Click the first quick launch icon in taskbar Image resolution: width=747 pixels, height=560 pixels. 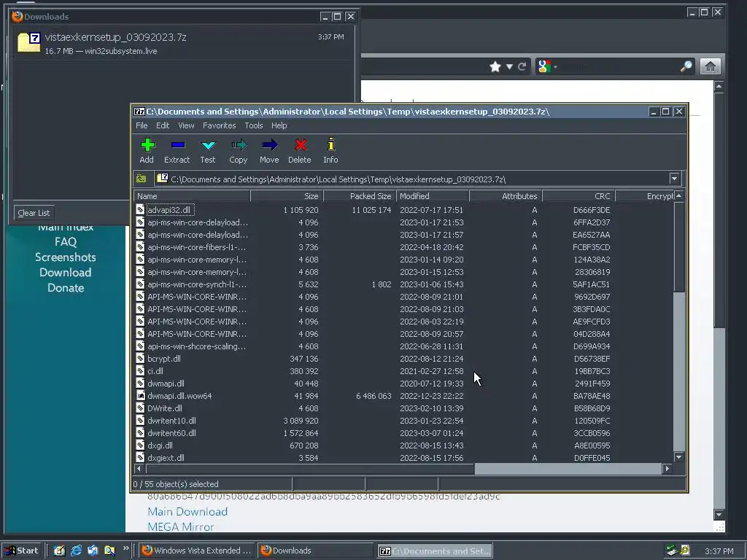click(59, 551)
